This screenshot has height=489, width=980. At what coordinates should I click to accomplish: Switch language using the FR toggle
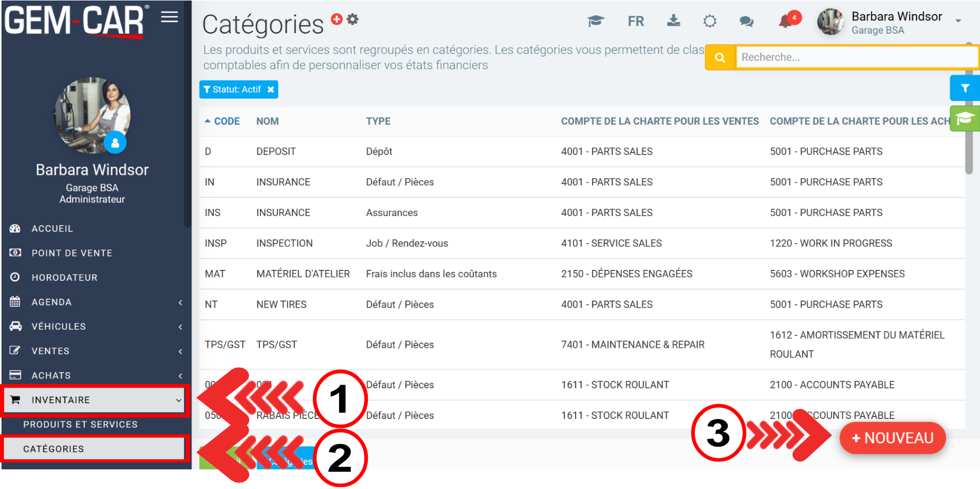635,21
